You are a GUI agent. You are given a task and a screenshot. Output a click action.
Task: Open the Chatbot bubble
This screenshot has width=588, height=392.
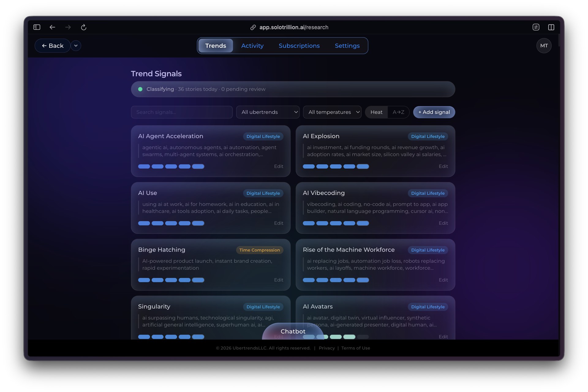pyautogui.click(x=293, y=331)
